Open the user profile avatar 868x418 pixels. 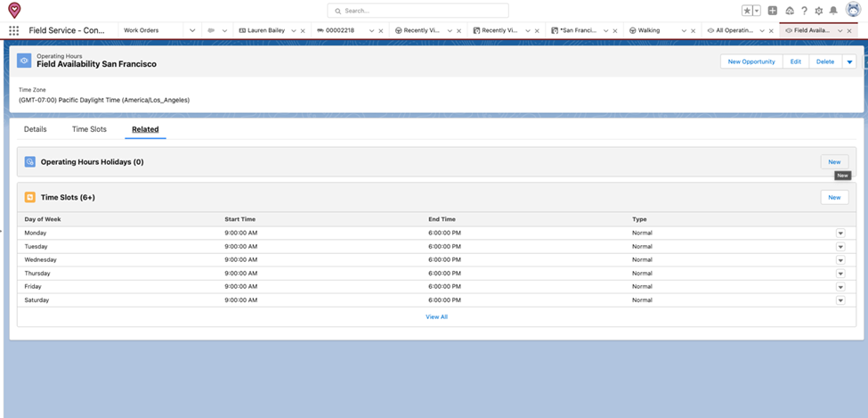tap(853, 9)
